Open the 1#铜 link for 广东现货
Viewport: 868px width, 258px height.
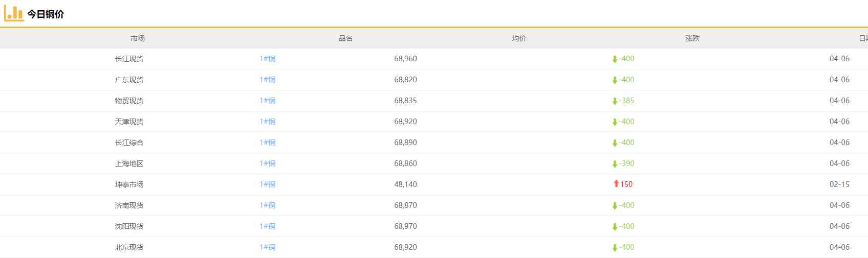[x=267, y=80]
